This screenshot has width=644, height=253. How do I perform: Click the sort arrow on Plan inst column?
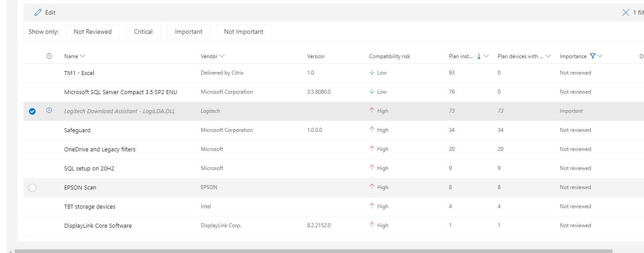[x=479, y=56]
